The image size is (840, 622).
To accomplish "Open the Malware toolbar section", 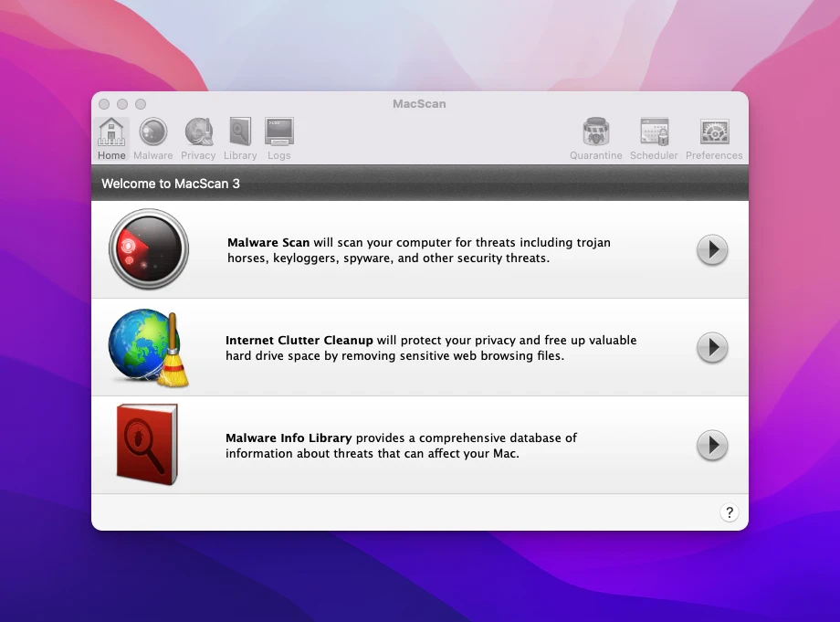I will [152, 139].
